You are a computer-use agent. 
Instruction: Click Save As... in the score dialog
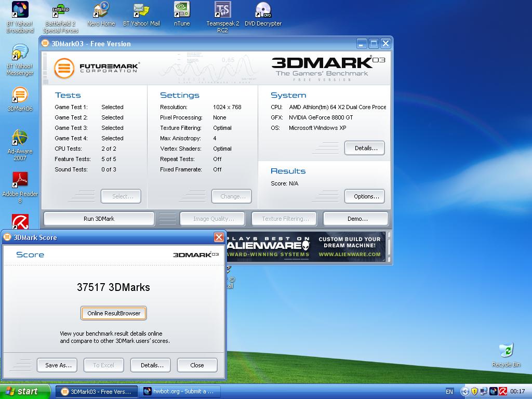point(57,365)
